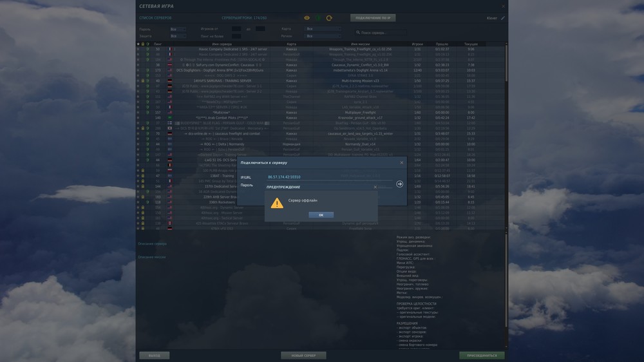
Task: Sort by favorites star column header
Action: coord(138,44)
